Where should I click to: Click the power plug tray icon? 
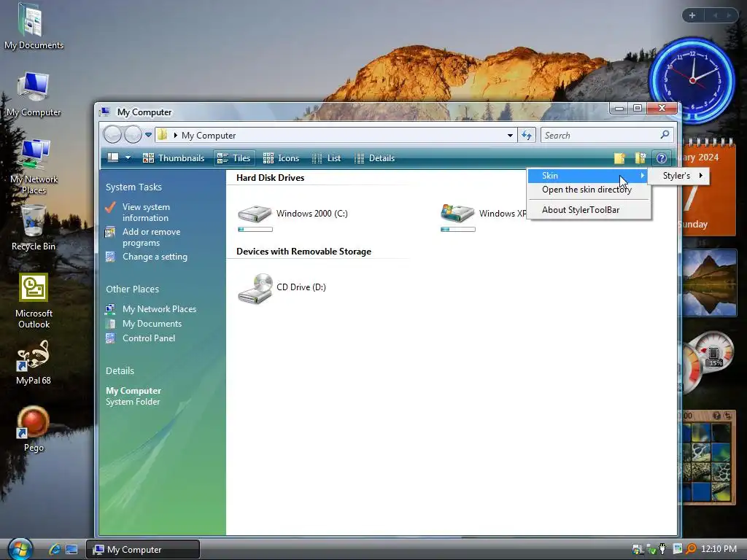click(662, 549)
